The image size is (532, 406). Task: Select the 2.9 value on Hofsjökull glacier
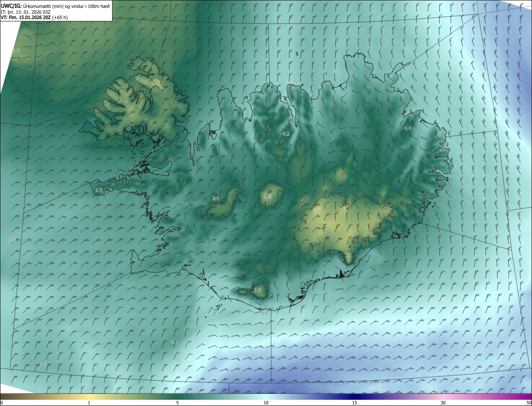click(x=268, y=196)
